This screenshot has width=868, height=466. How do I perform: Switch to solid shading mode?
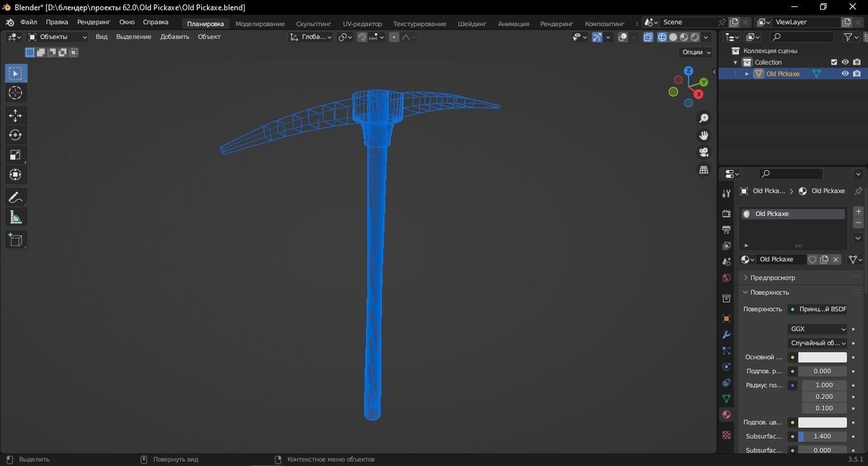pyautogui.click(x=673, y=37)
